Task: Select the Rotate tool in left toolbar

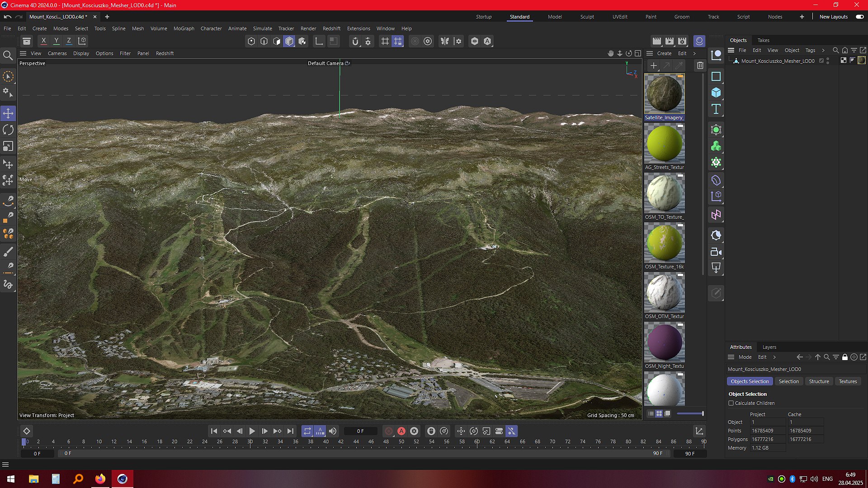Action: (x=8, y=130)
